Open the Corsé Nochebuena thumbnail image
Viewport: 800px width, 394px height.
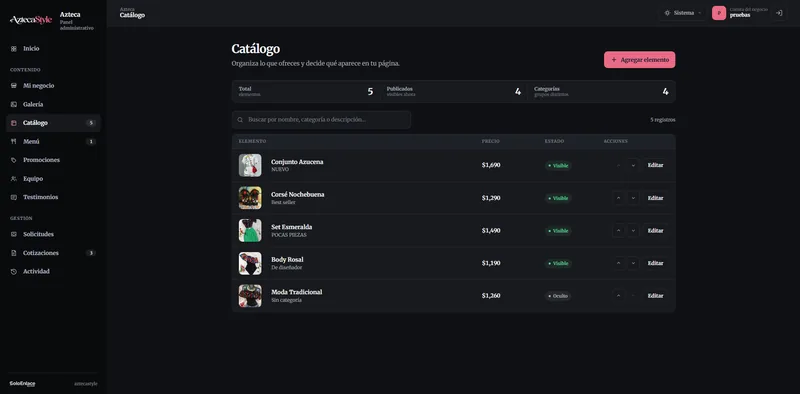pyautogui.click(x=250, y=198)
